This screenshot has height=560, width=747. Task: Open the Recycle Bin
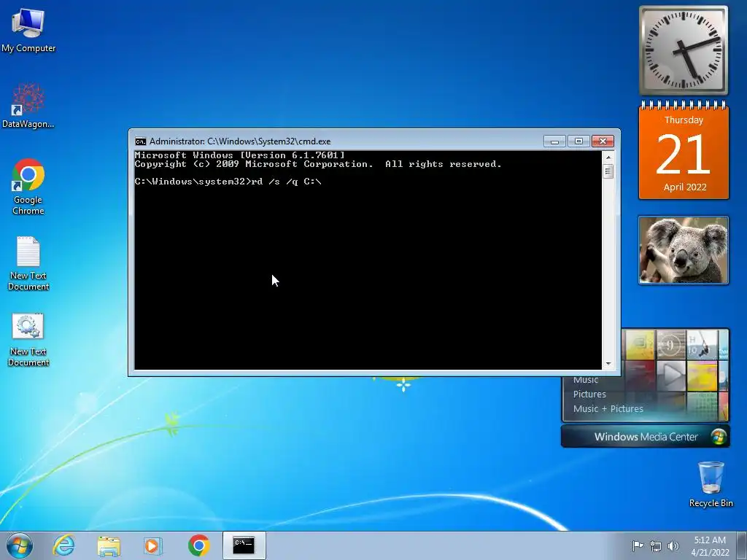point(711,484)
